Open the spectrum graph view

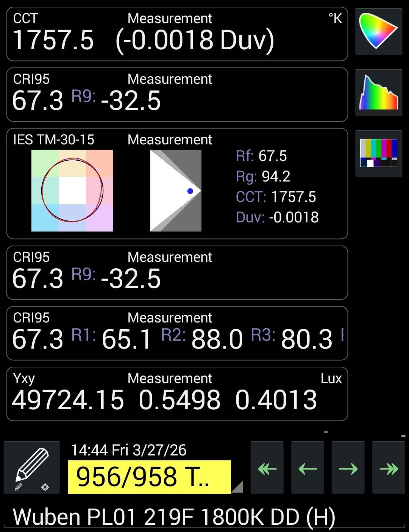coord(378,92)
